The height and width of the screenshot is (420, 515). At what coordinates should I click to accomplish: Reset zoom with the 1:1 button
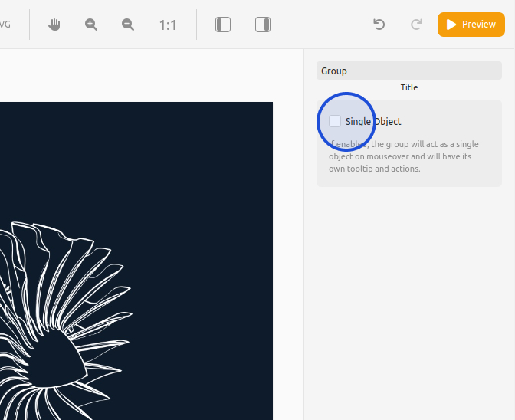tap(168, 25)
